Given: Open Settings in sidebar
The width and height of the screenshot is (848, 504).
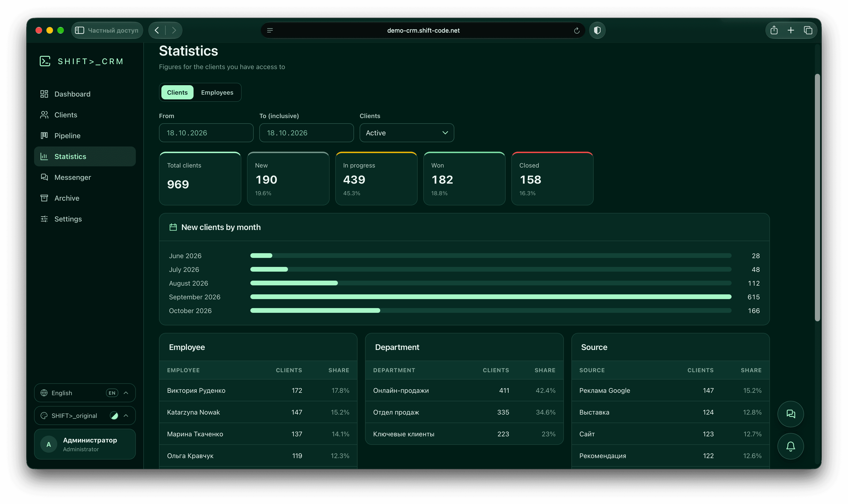Looking at the screenshot, I should [84, 219].
